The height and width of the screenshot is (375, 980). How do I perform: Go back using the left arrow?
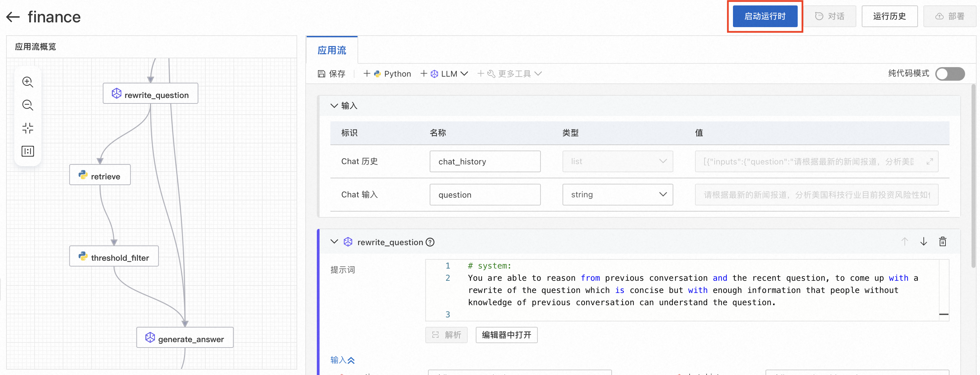click(x=13, y=17)
